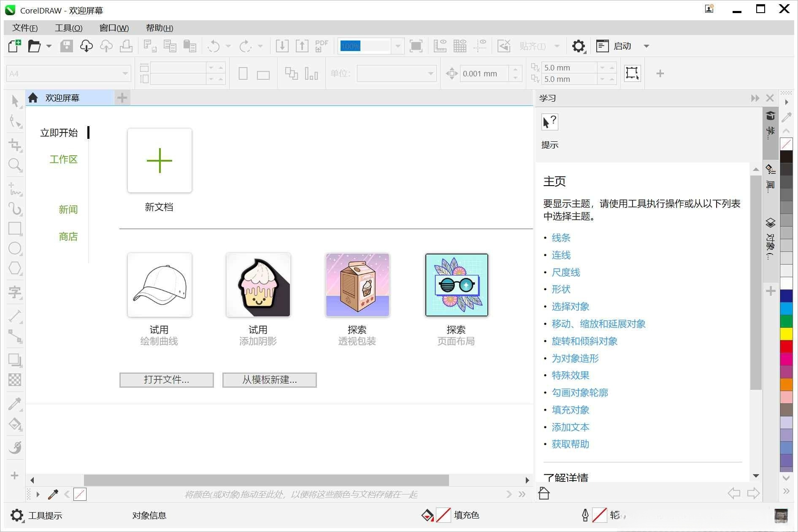The image size is (798, 532).
Task: Open the Options gear in toolbar
Action: click(579, 46)
